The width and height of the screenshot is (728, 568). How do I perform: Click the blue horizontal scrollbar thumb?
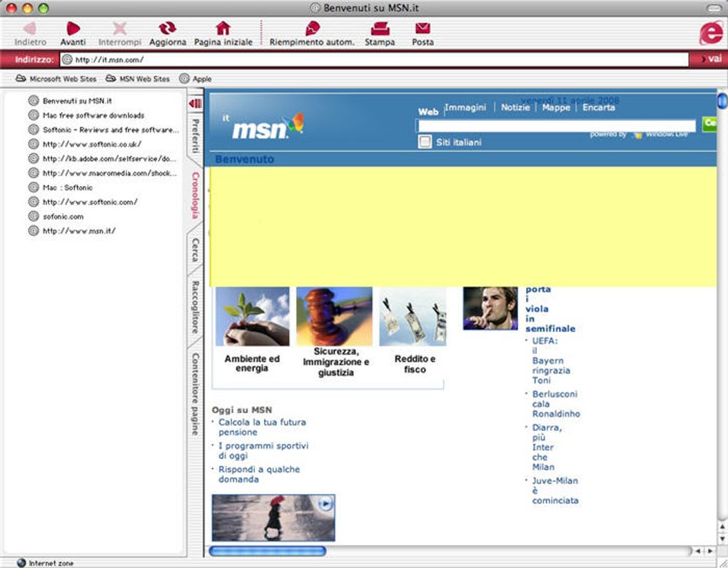coord(268,551)
